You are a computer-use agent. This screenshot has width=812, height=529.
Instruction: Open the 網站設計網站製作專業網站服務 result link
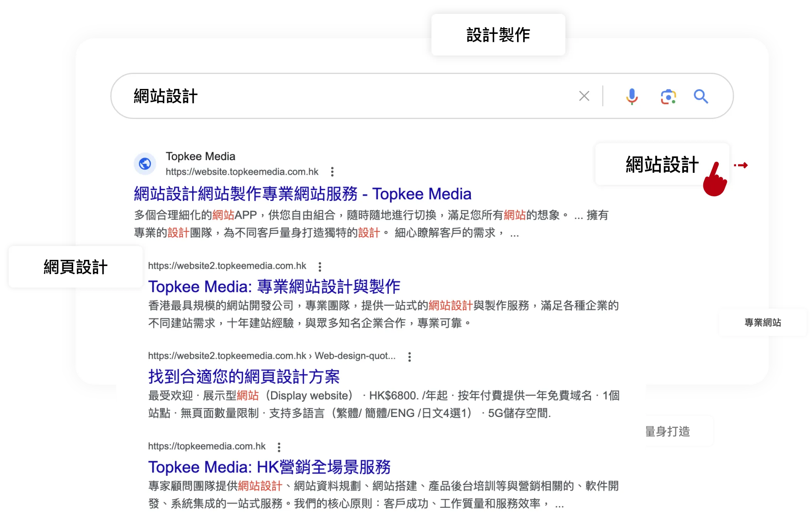[x=302, y=194]
